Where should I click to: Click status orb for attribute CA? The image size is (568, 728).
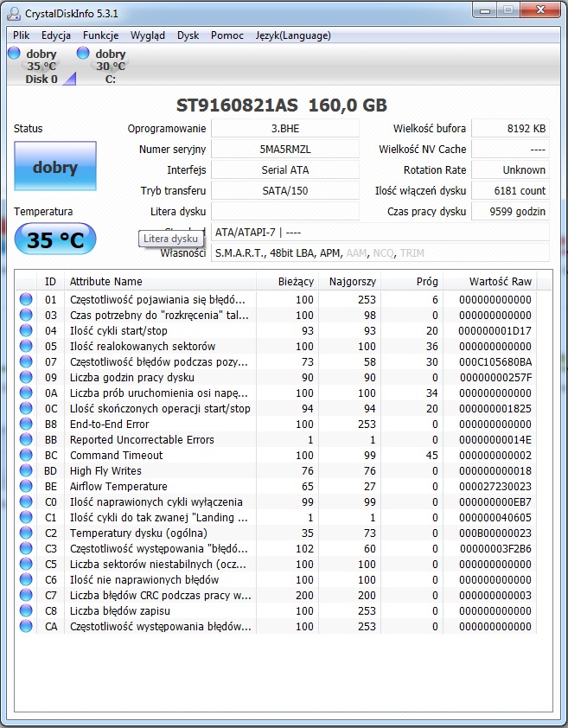point(26,626)
